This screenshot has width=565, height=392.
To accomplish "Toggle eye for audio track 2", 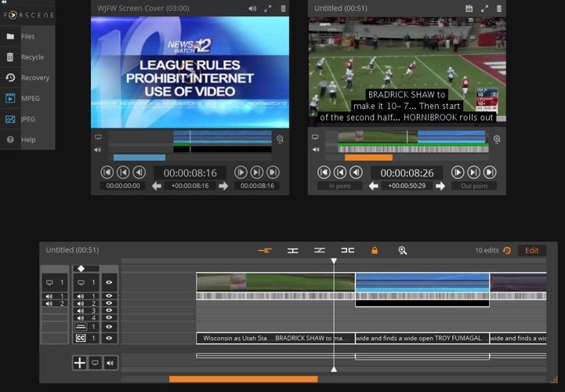I will 109,303.
